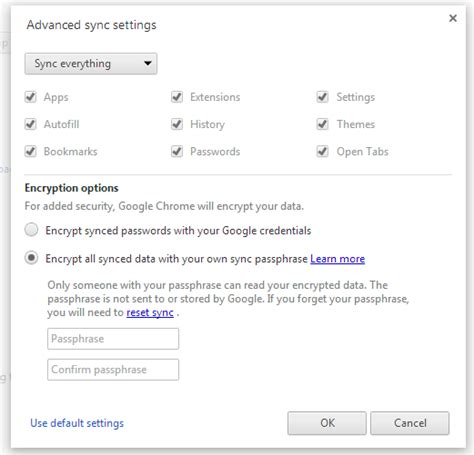Confirm with the OK button

[327, 423]
